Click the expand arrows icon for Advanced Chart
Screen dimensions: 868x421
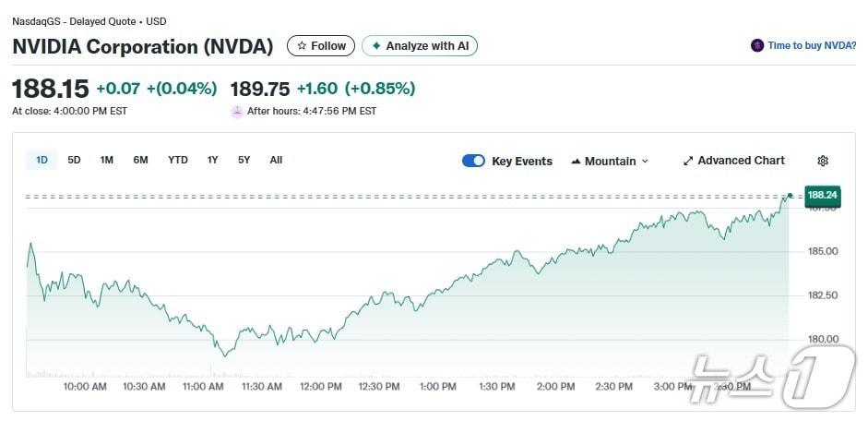click(688, 161)
